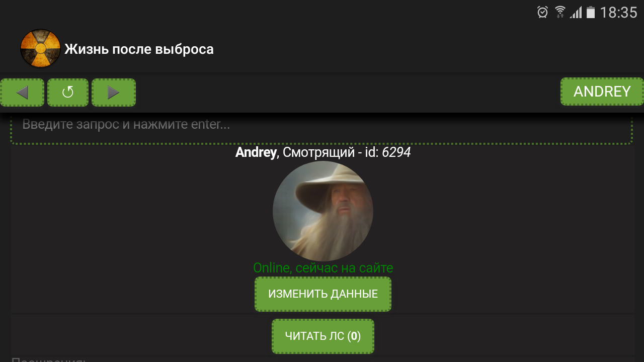Screen dimensions: 644x362
Task: Click the ИЗМЕНИТЬ ДАННЫЕ button
Action: click(323, 294)
